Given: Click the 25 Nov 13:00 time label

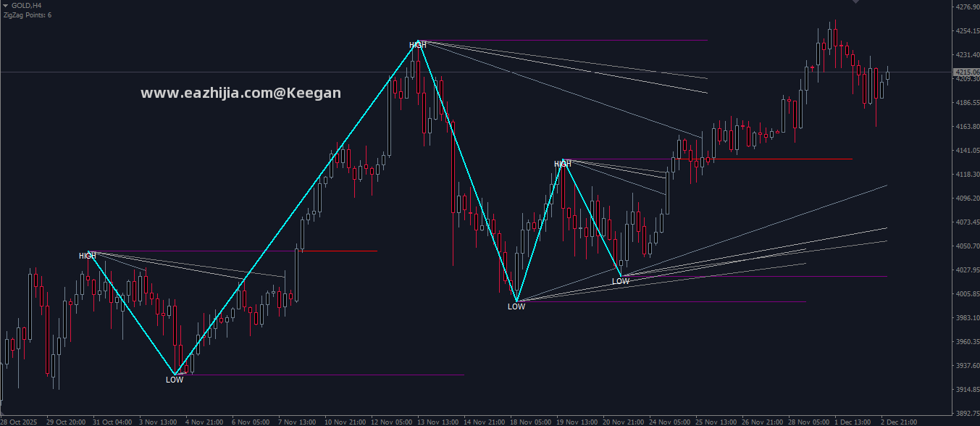Looking at the screenshot, I should (x=716, y=422).
